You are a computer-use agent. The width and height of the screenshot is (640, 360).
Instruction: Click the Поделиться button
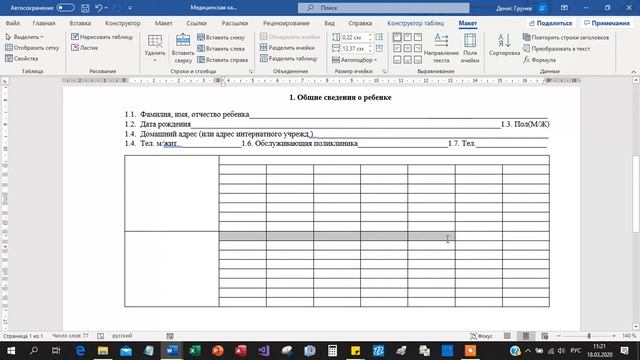click(x=550, y=23)
